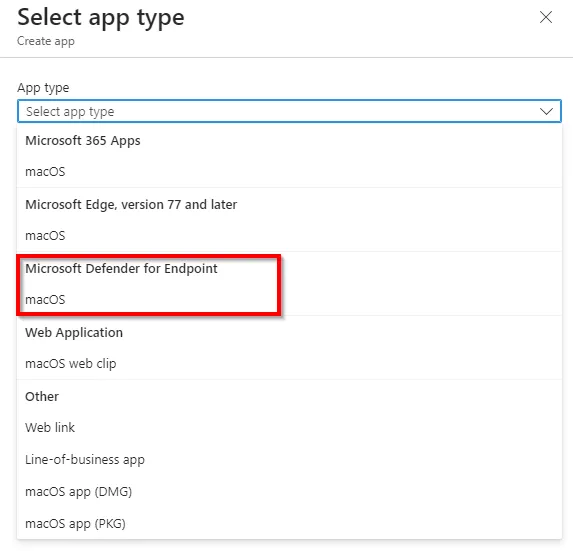This screenshot has height=551, width=573.
Task: Select macOS app (DMG) option
Action: [x=289, y=491]
